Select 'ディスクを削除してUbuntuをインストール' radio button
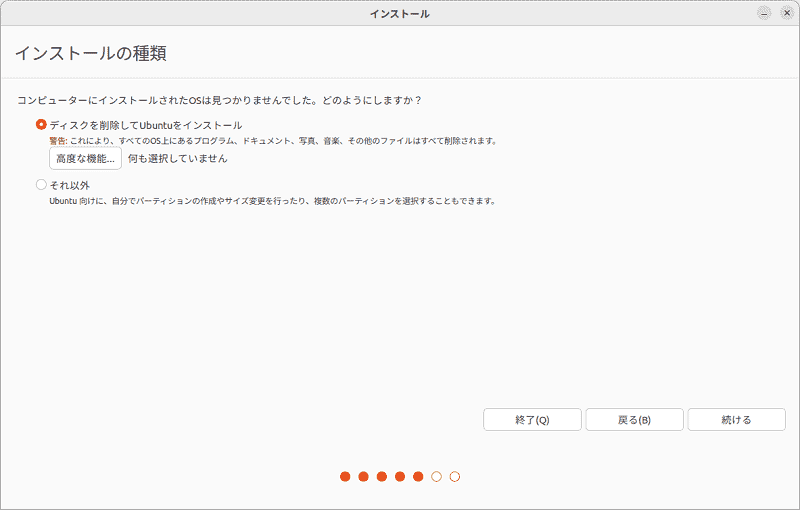 click(41, 124)
